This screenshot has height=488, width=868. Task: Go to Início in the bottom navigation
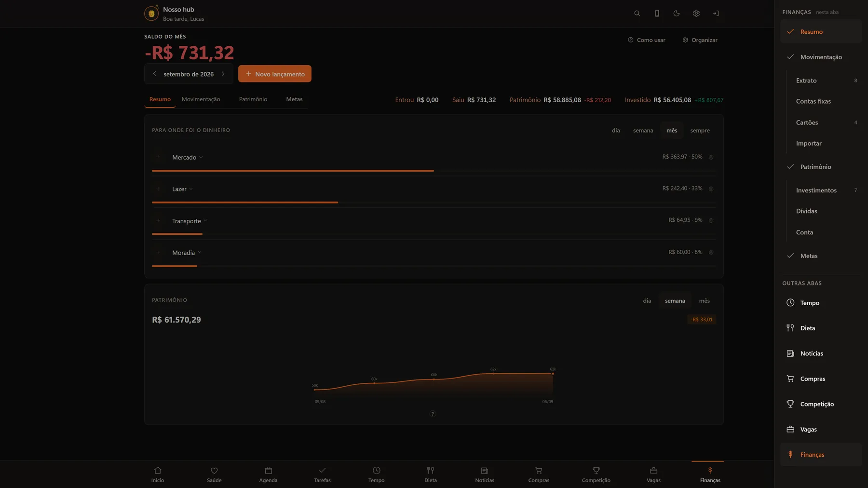[158, 474]
